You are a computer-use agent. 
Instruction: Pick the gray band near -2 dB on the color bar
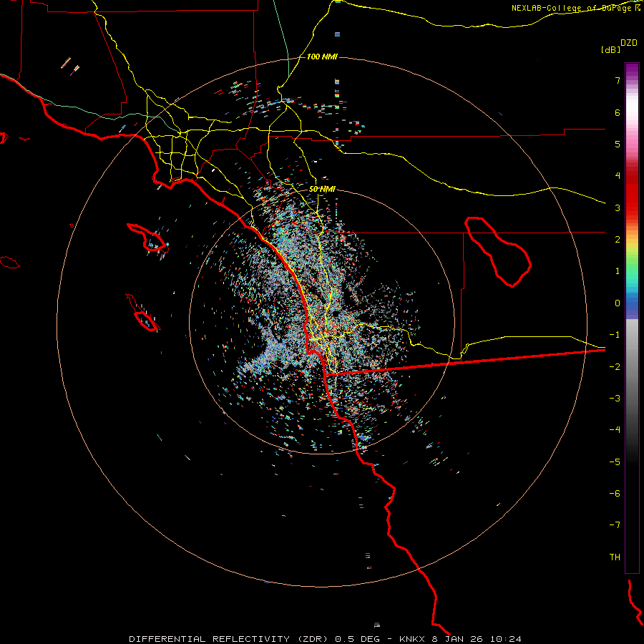click(632, 366)
